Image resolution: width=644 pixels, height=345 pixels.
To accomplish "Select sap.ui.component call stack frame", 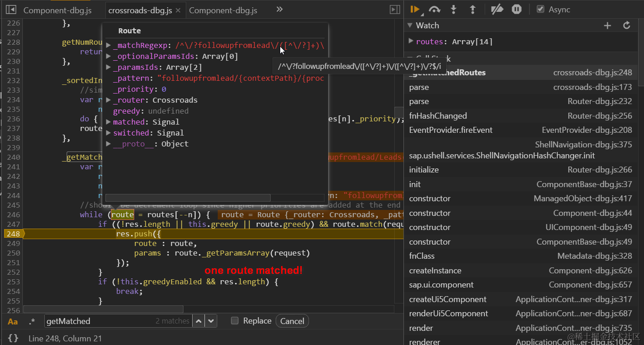I will [521, 285].
